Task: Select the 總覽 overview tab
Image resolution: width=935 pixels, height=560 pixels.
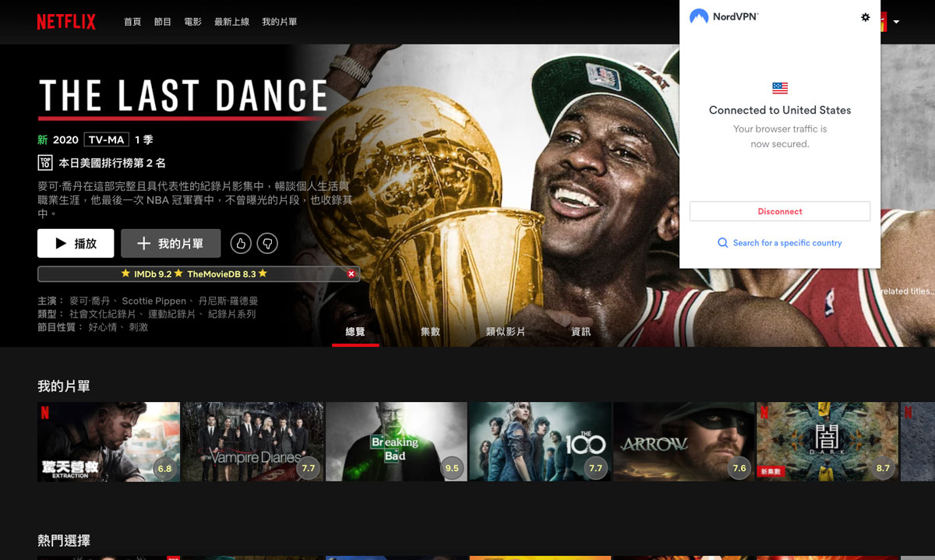Action: click(x=355, y=332)
